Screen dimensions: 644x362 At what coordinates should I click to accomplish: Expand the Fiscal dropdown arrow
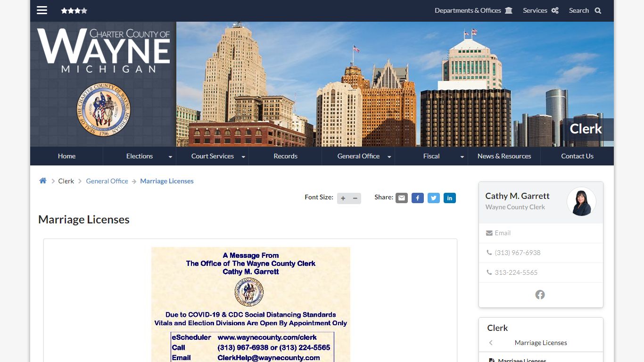(x=462, y=156)
